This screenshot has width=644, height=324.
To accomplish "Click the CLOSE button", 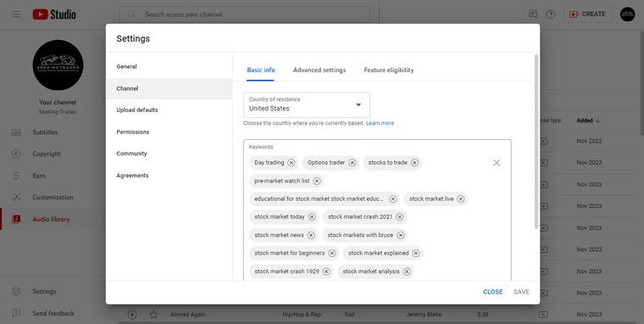I will point(493,292).
